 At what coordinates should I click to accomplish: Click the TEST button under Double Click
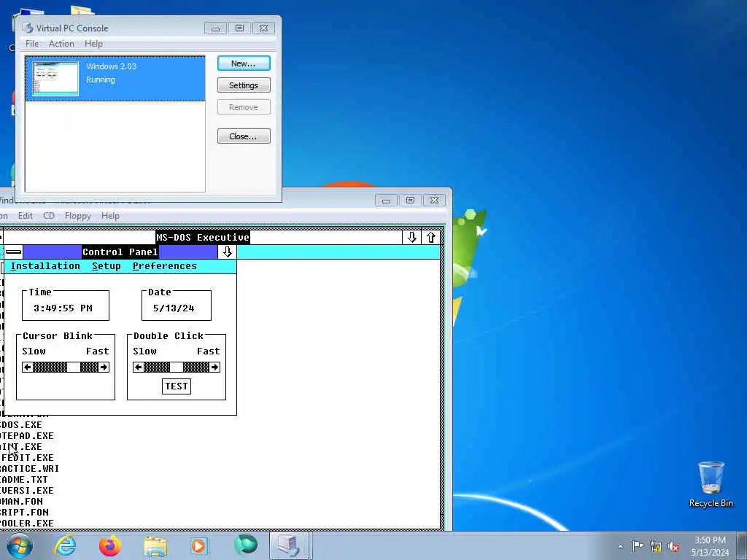click(177, 386)
